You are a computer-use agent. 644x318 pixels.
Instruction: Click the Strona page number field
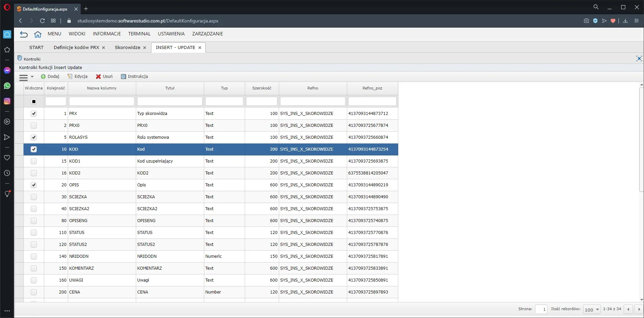point(541,309)
